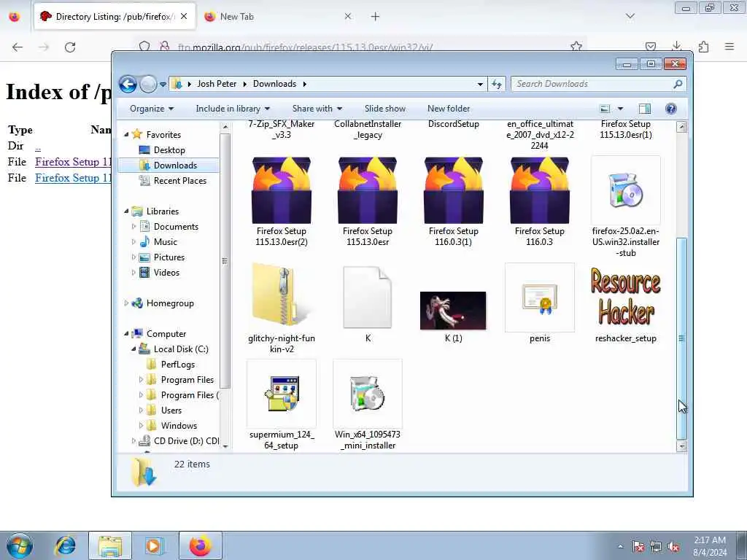Image resolution: width=747 pixels, height=560 pixels.
Task: Open Windows Media Player from taskbar
Action: click(154, 545)
